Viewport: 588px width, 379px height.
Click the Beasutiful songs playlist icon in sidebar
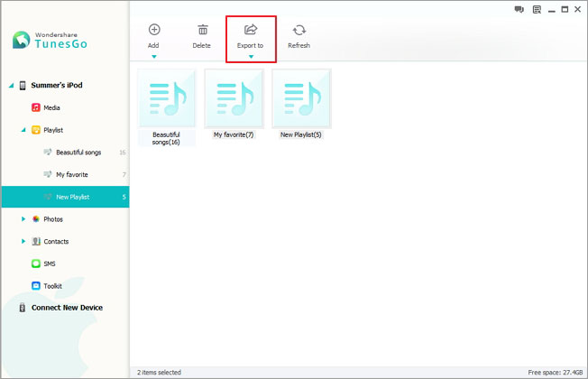(x=47, y=152)
